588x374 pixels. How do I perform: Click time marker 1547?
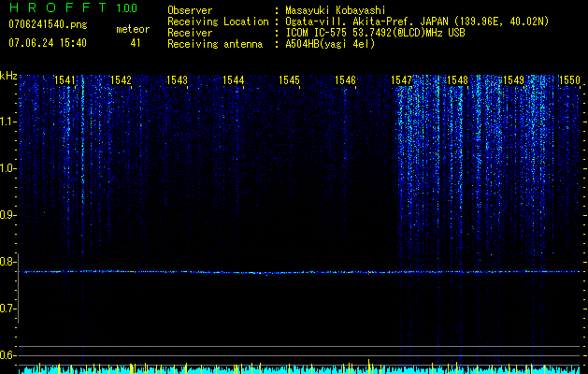[402, 80]
